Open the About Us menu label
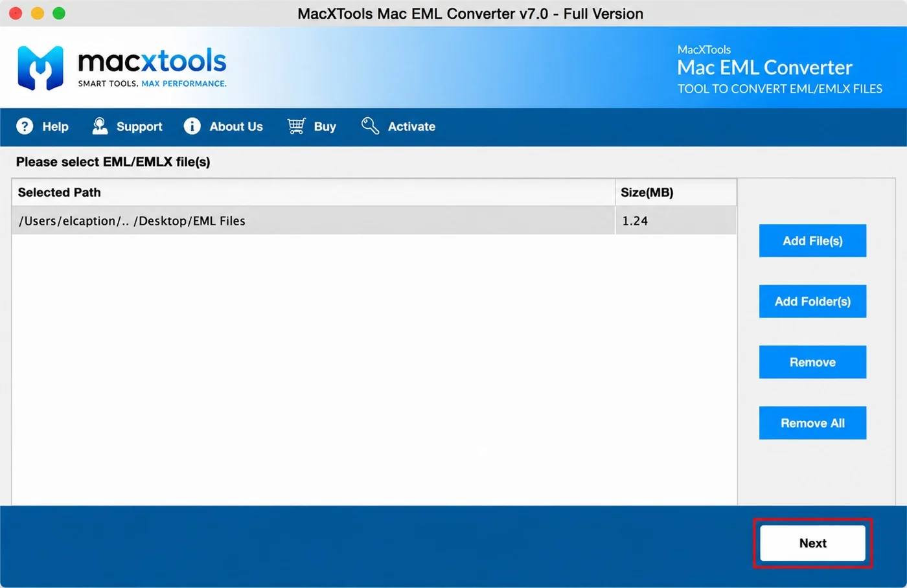This screenshot has width=907, height=588. pyautogui.click(x=236, y=127)
